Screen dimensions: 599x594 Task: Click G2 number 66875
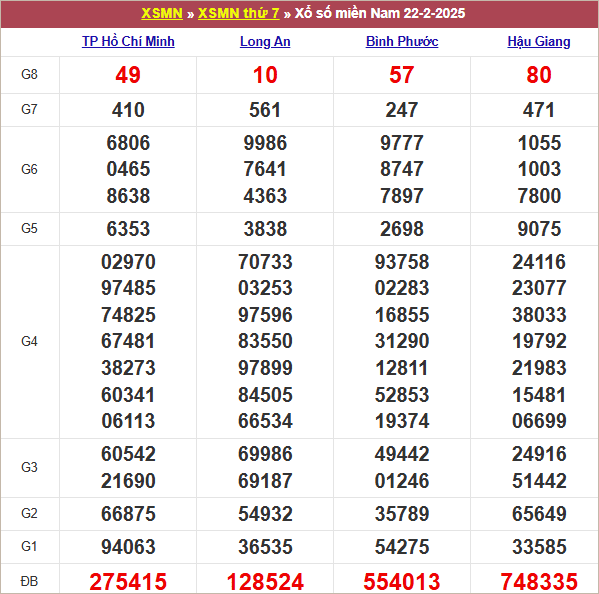pos(128,514)
